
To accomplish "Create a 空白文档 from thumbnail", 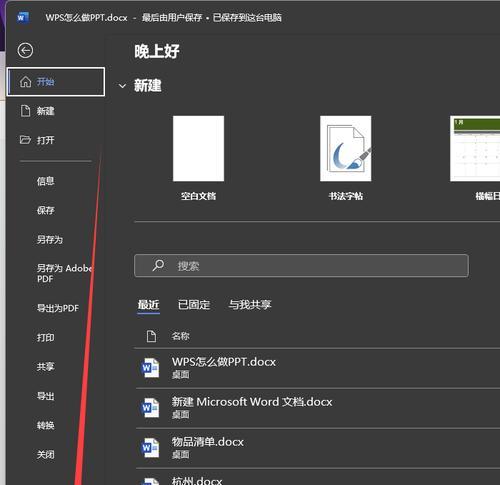I will (x=198, y=149).
